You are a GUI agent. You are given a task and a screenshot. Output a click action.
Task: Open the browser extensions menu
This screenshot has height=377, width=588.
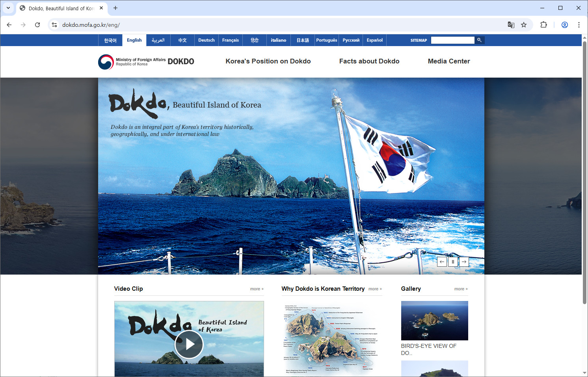pos(544,25)
